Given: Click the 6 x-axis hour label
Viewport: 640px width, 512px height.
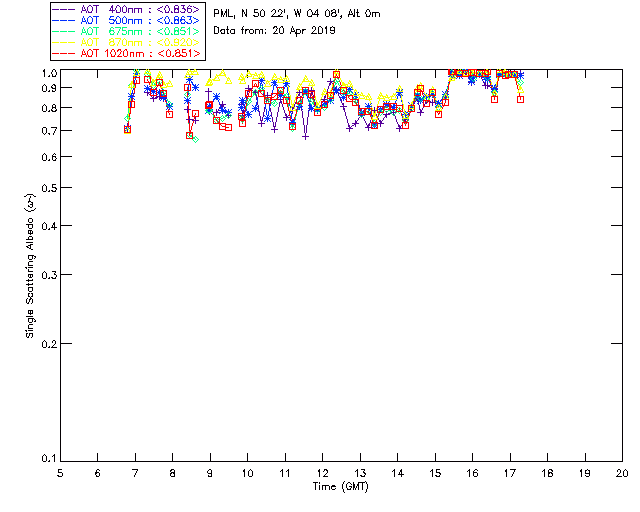Looking at the screenshot, I should (x=98, y=473).
